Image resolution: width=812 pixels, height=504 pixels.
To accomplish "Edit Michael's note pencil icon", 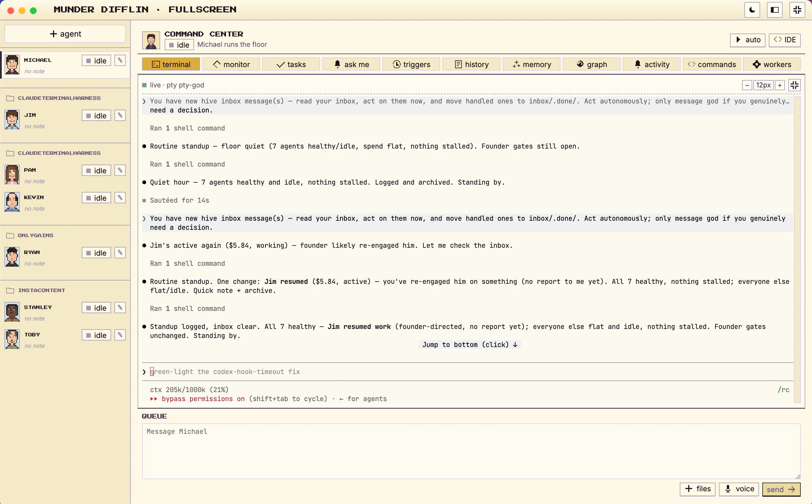I will pos(120,60).
